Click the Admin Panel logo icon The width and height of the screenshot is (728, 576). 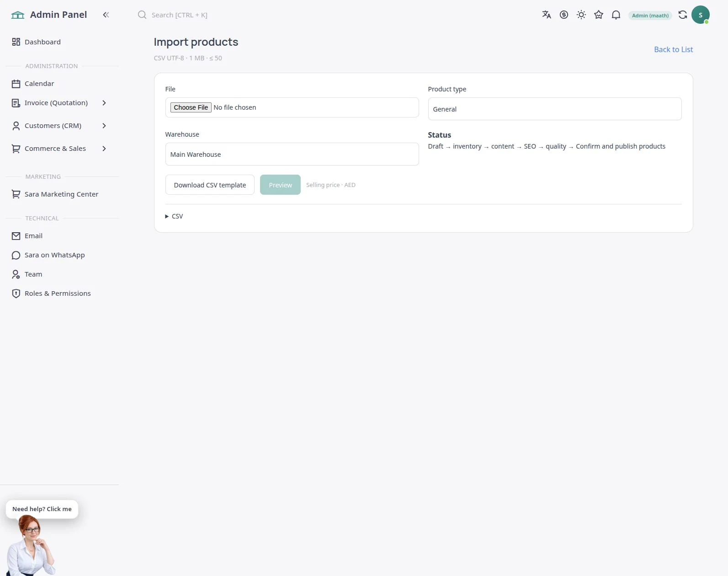(17, 15)
